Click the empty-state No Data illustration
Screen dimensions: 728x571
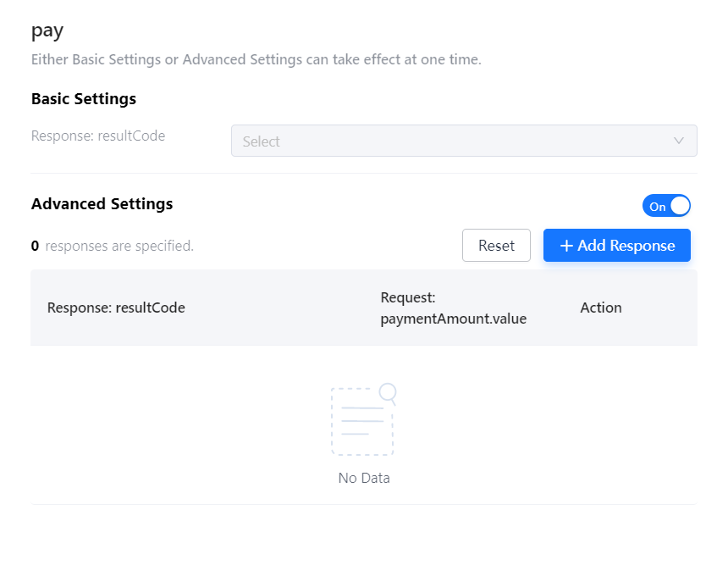(x=362, y=421)
